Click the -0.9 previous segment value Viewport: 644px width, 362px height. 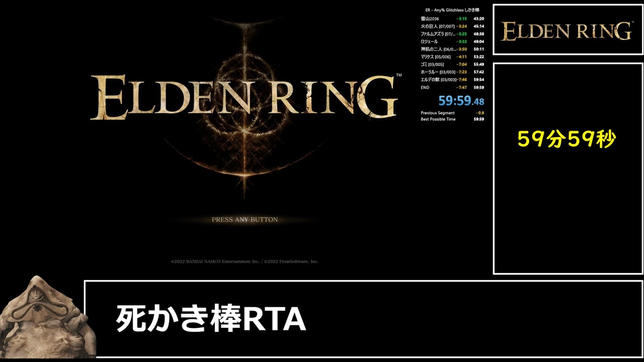coord(480,113)
